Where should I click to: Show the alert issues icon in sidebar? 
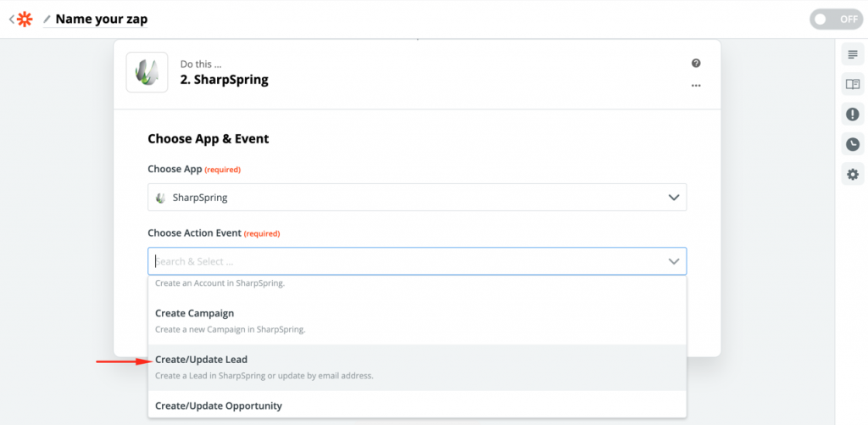(x=852, y=115)
